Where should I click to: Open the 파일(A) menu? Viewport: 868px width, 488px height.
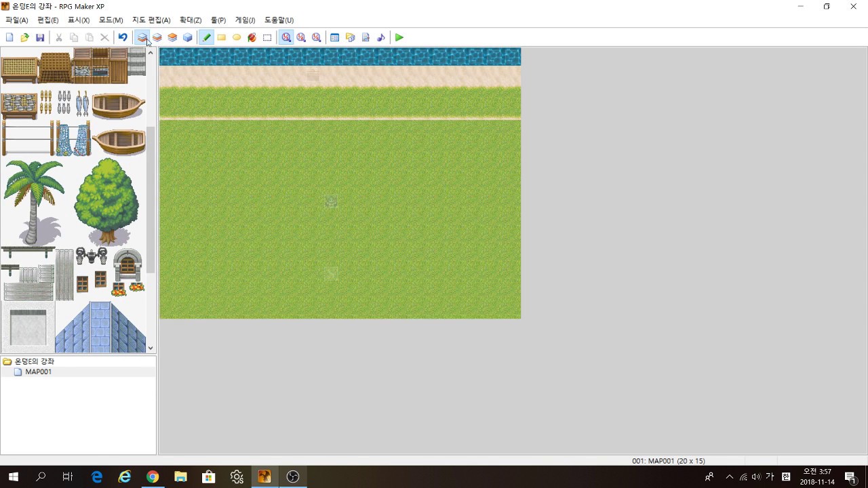(17, 20)
